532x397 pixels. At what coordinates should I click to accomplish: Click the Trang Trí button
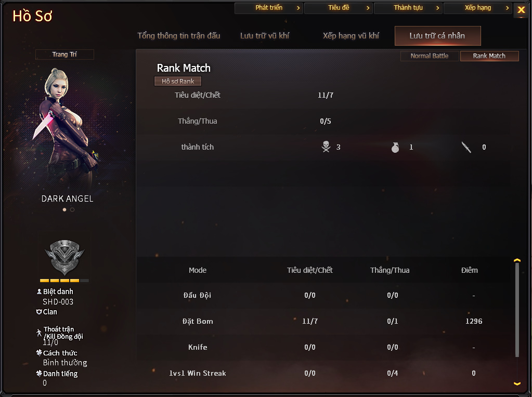(x=64, y=54)
